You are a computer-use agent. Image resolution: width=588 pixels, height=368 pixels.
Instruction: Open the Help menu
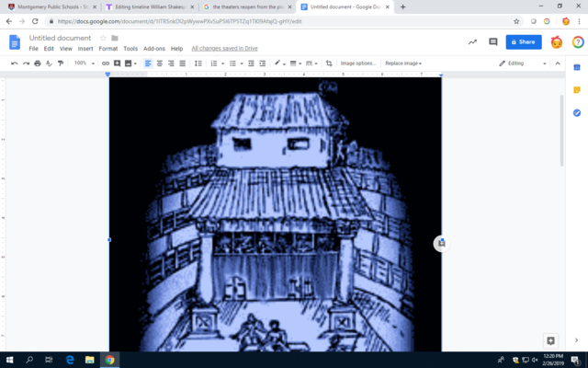176,49
